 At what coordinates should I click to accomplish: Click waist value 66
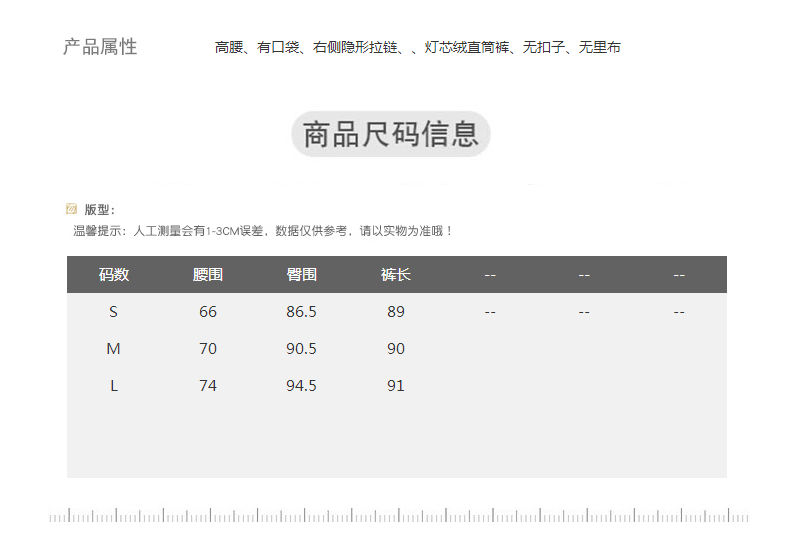pyautogui.click(x=208, y=312)
